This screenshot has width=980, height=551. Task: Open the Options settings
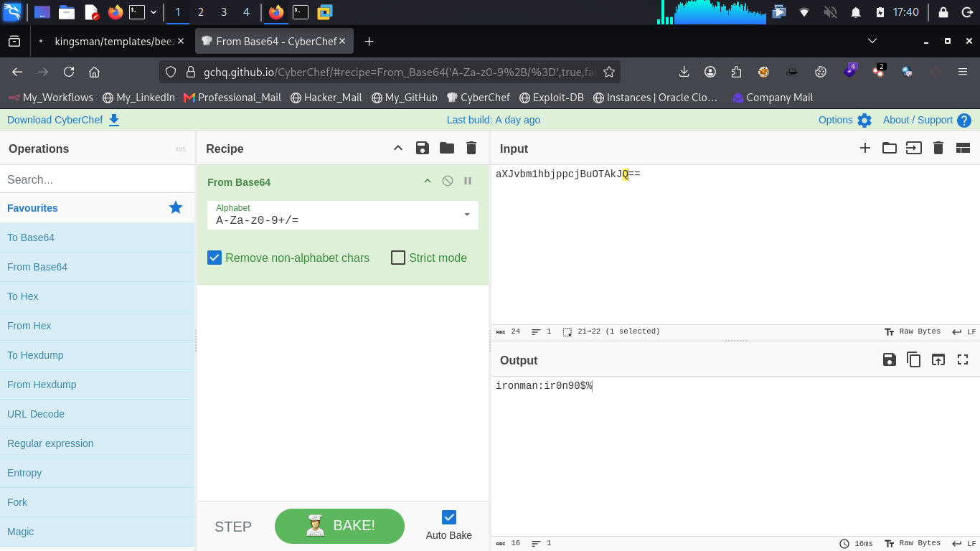(845, 120)
